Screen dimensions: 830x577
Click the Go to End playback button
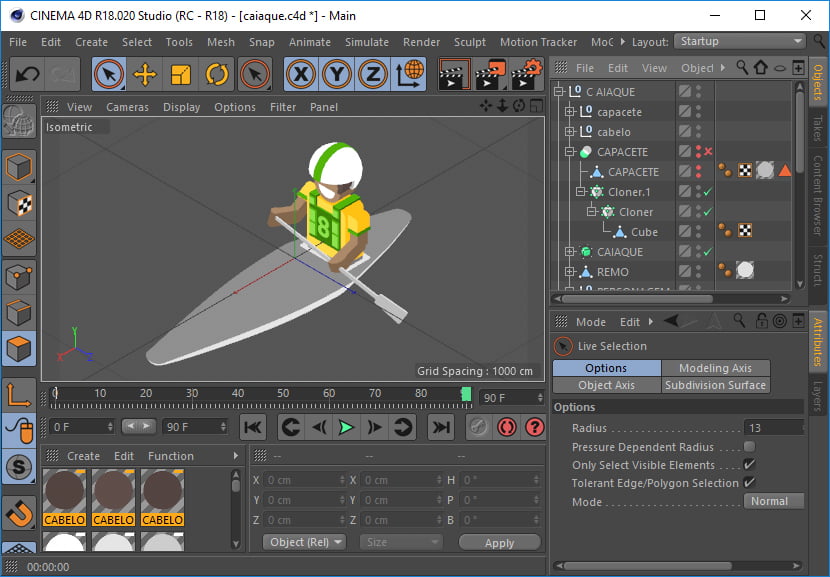point(440,427)
